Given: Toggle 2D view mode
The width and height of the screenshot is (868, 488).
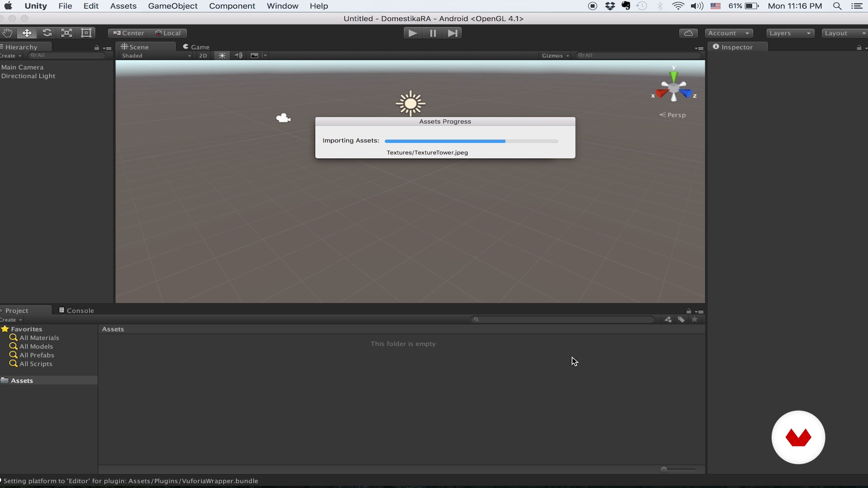Looking at the screenshot, I should 203,56.
